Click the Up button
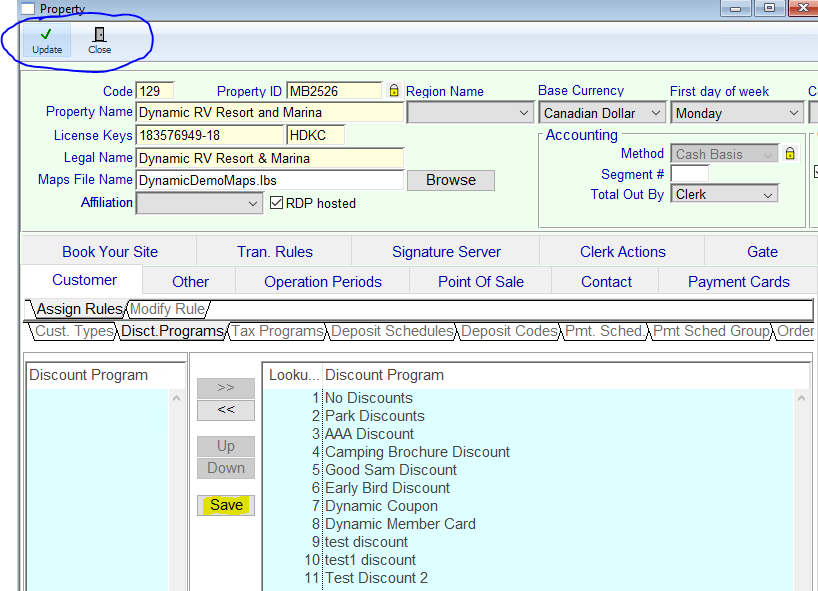The width and height of the screenshot is (818, 591). 226,446
